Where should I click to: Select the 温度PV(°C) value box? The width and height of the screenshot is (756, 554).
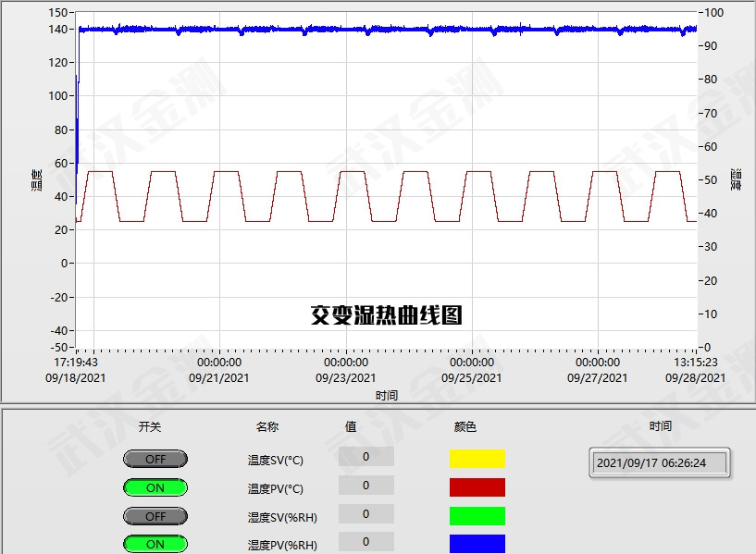click(366, 486)
